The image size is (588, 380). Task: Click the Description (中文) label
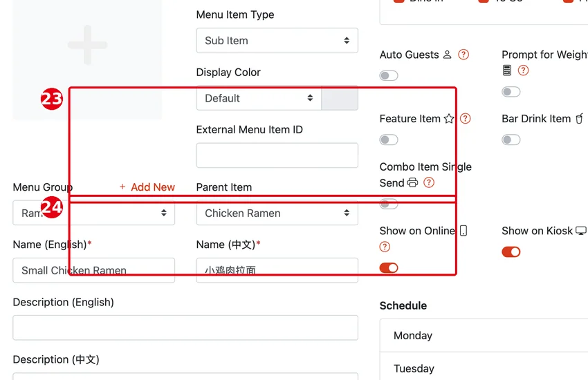[x=56, y=359]
